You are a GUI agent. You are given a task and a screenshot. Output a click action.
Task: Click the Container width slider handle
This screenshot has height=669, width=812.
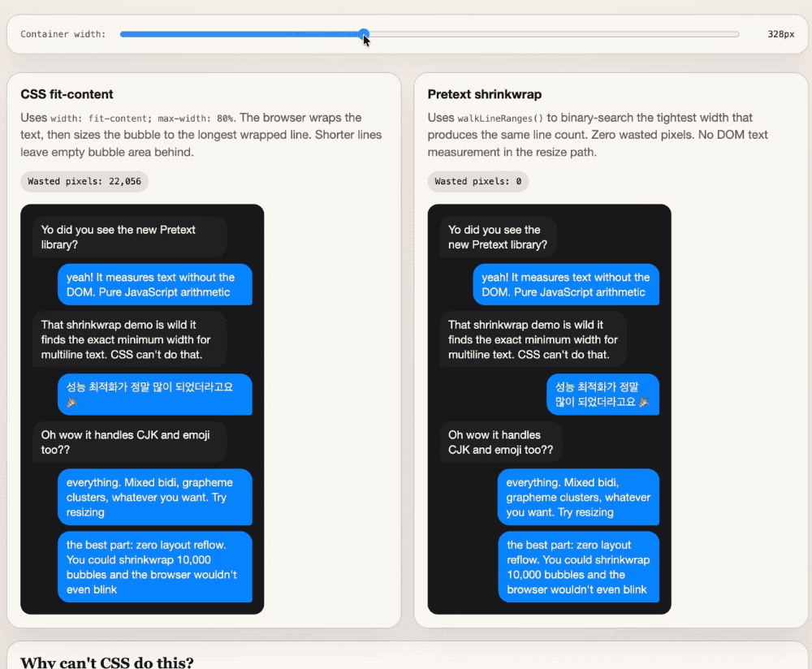(x=365, y=34)
